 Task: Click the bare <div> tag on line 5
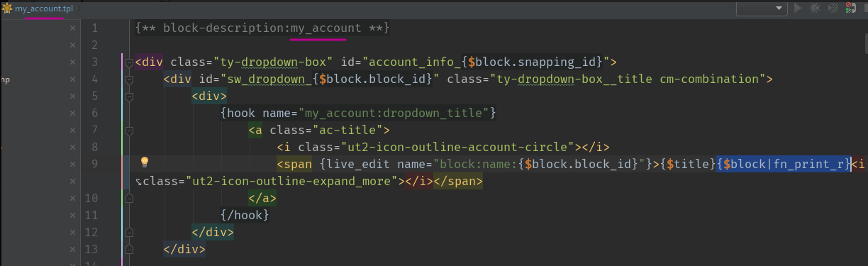[x=209, y=96]
